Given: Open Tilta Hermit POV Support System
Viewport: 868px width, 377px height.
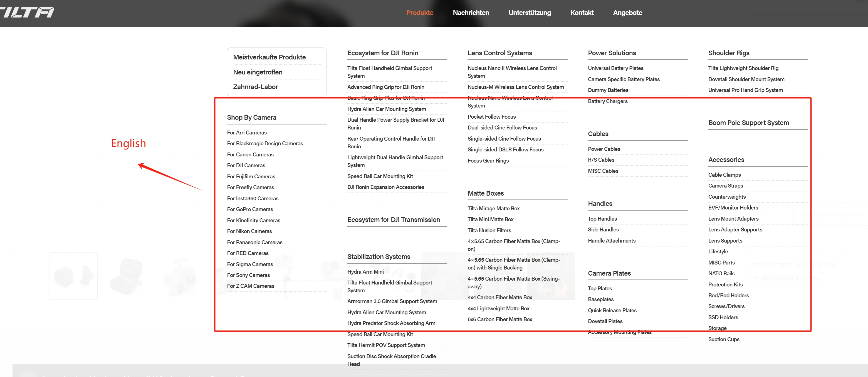Looking at the screenshot, I should pos(386,345).
